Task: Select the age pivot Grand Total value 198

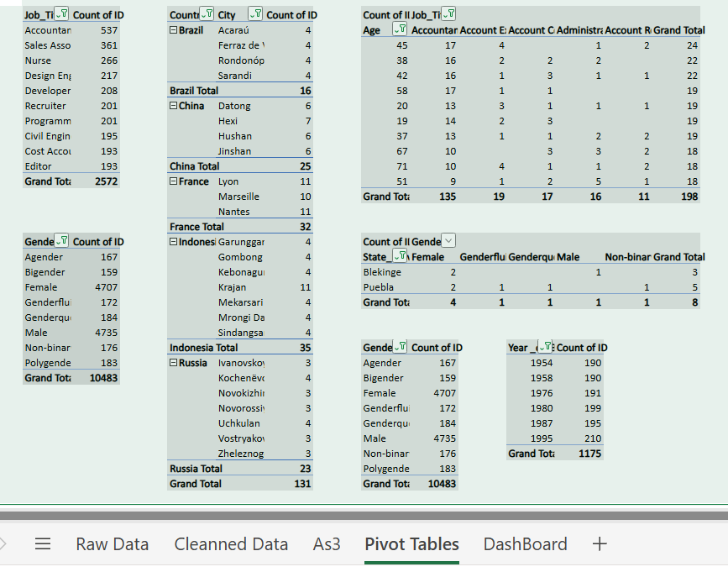Action: (x=676, y=197)
